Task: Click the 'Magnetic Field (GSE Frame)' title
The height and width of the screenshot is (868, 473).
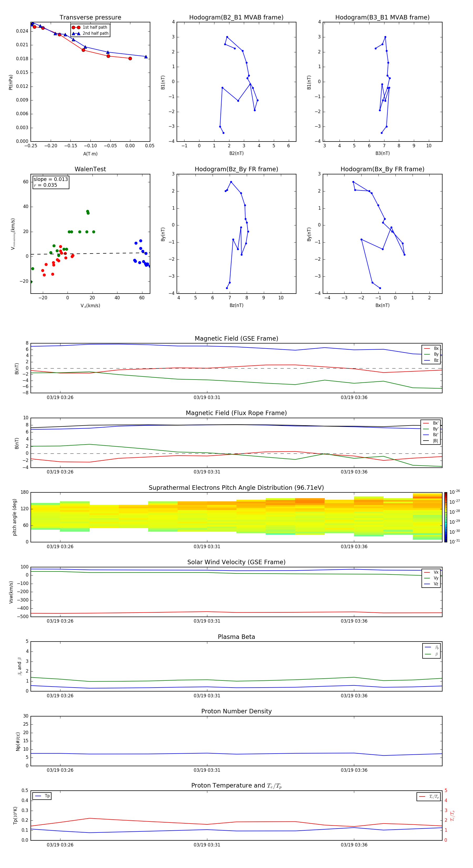Action: (x=236, y=339)
